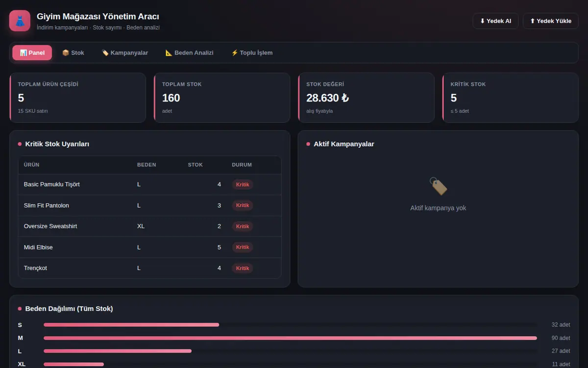Viewport: 588px width, 368px height.
Task: Click the Midi Elbise product name
Action: coord(38,247)
